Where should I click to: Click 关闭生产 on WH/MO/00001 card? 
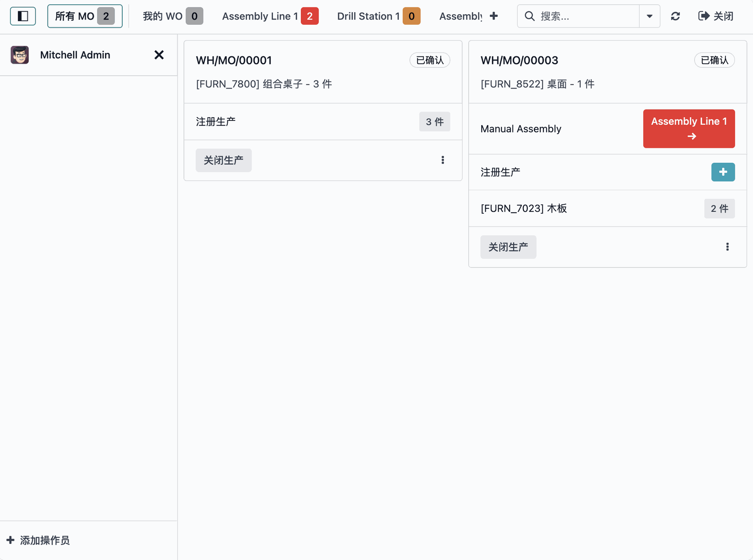click(x=224, y=160)
